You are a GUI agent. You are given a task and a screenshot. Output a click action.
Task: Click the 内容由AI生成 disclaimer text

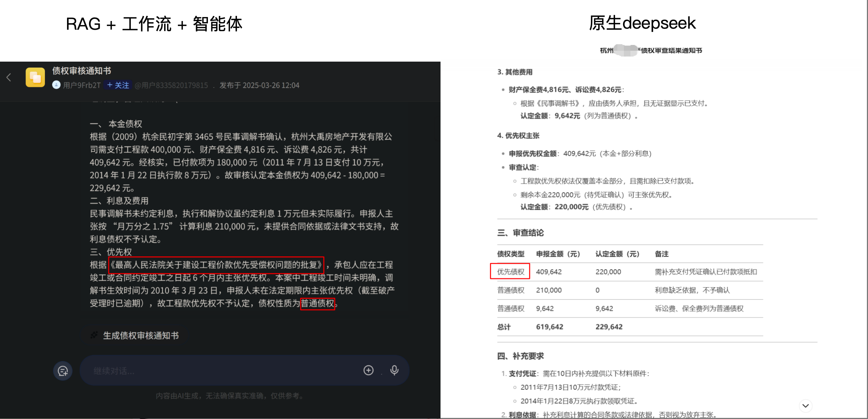click(x=230, y=396)
